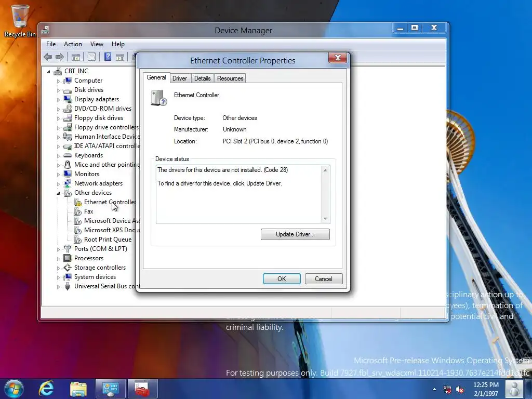The width and height of the screenshot is (532, 399).
Task: Click the Ports (COM & LPT) icon
Action: coord(68,249)
